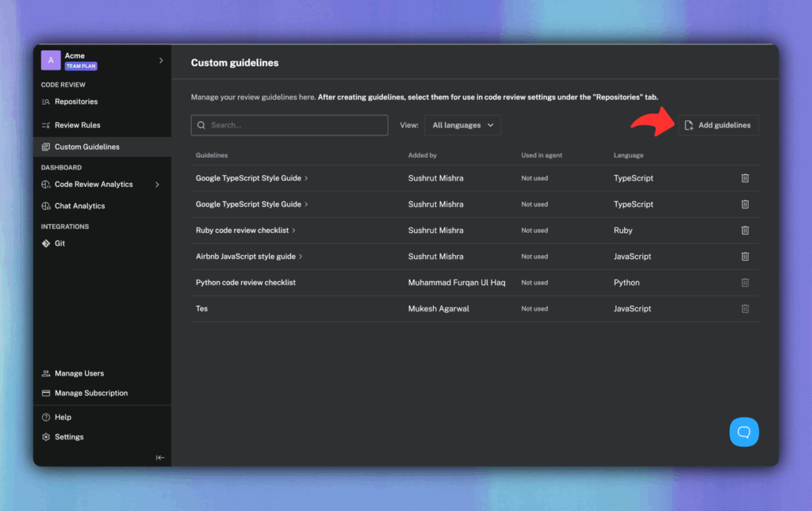Click the Ruby language cell
The height and width of the screenshot is (511, 812).
point(623,231)
